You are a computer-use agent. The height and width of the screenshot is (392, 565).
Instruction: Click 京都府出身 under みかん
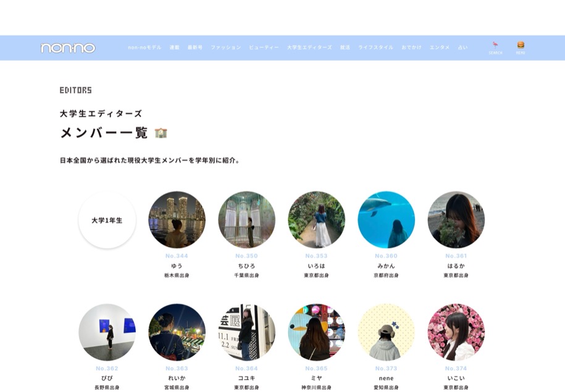click(387, 275)
